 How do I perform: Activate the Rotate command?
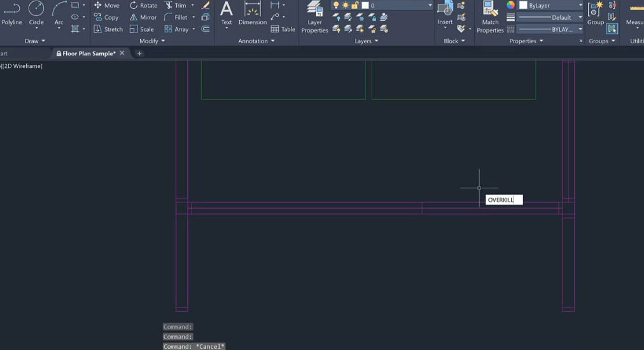(x=144, y=5)
